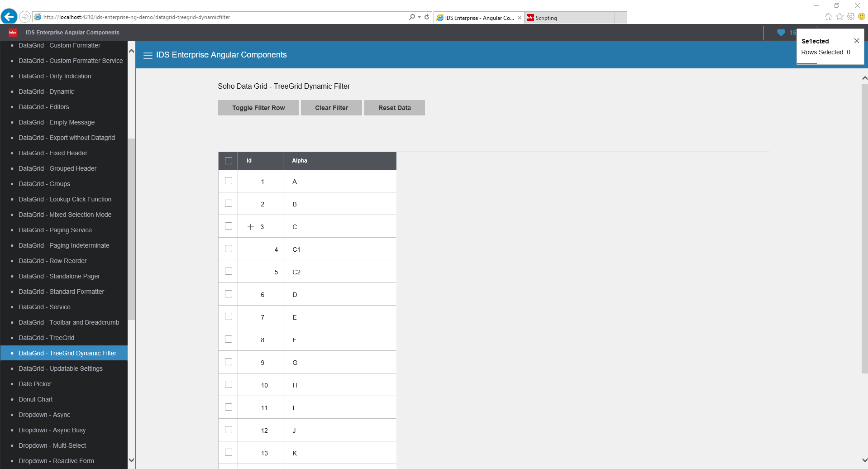
Task: Check the checkbox for row 1
Action: [229, 181]
